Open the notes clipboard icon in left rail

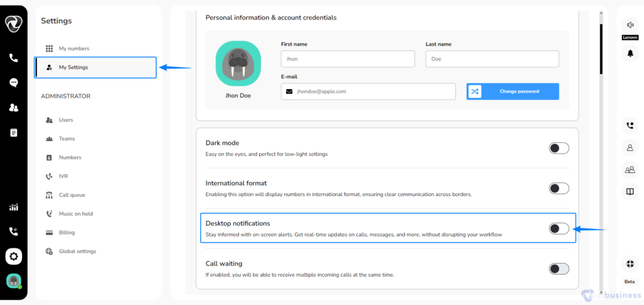tap(14, 133)
